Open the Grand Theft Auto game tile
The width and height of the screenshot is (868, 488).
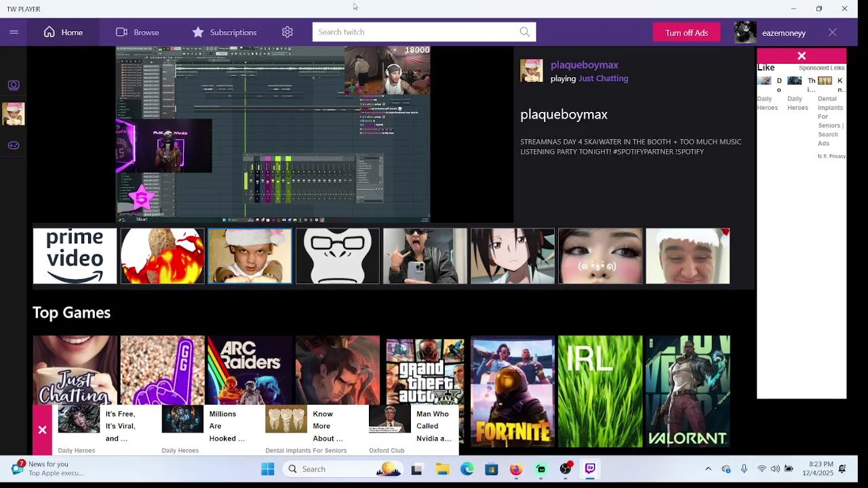(425, 371)
